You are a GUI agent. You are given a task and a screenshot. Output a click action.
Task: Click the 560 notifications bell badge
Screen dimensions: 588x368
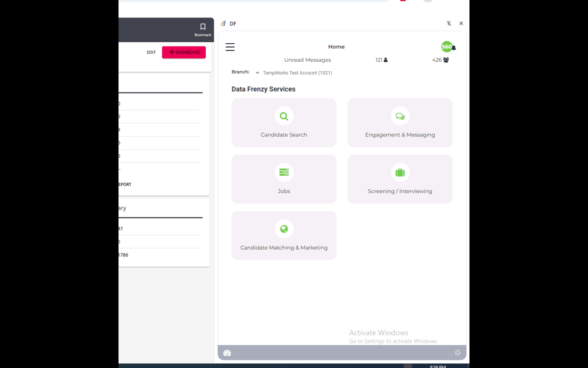click(448, 46)
